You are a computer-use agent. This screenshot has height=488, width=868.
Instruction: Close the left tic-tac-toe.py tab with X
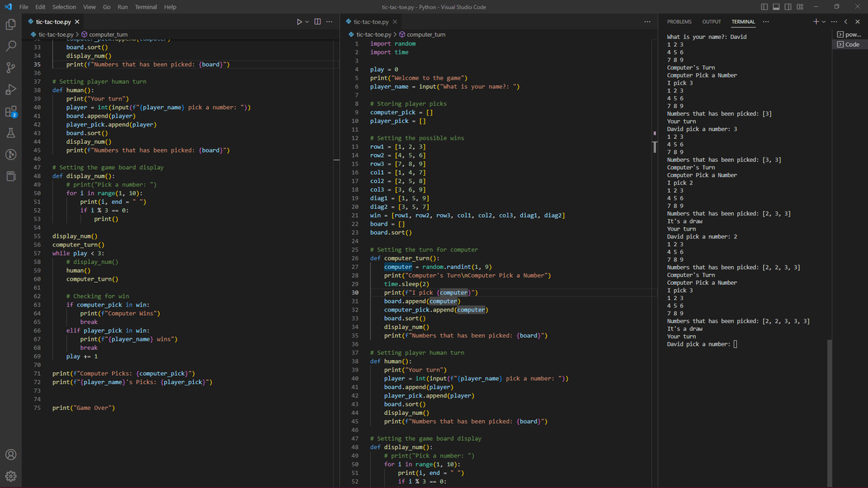tap(77, 22)
